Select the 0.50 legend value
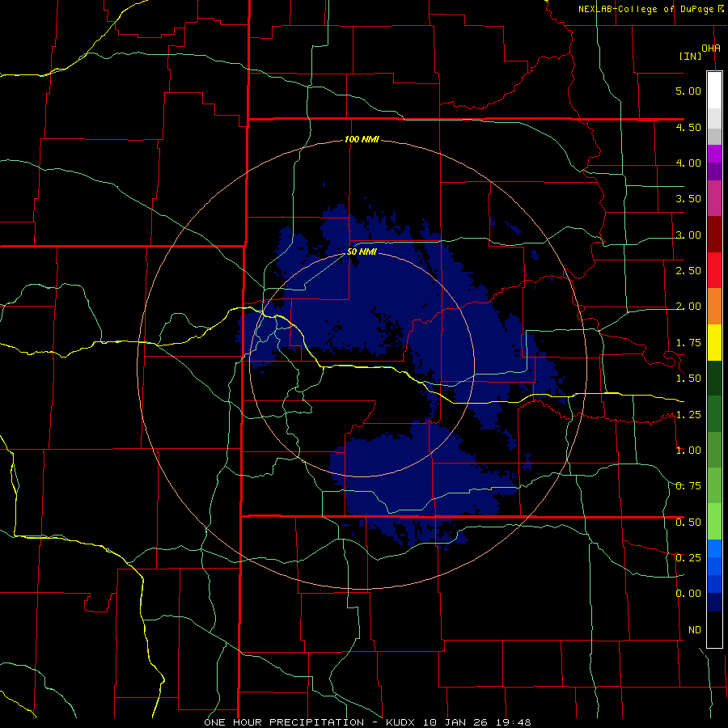Image resolution: width=728 pixels, height=728 pixels. click(688, 523)
